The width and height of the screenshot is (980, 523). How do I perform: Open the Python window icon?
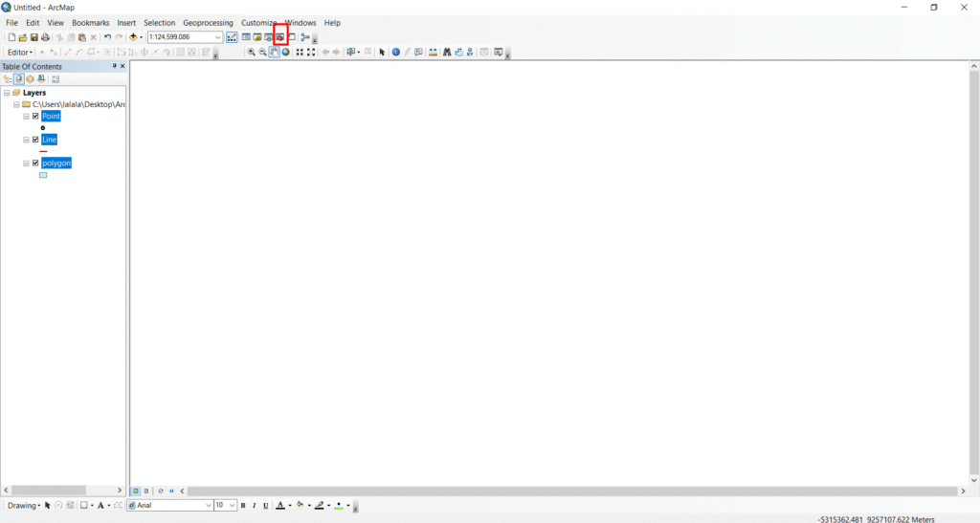291,37
